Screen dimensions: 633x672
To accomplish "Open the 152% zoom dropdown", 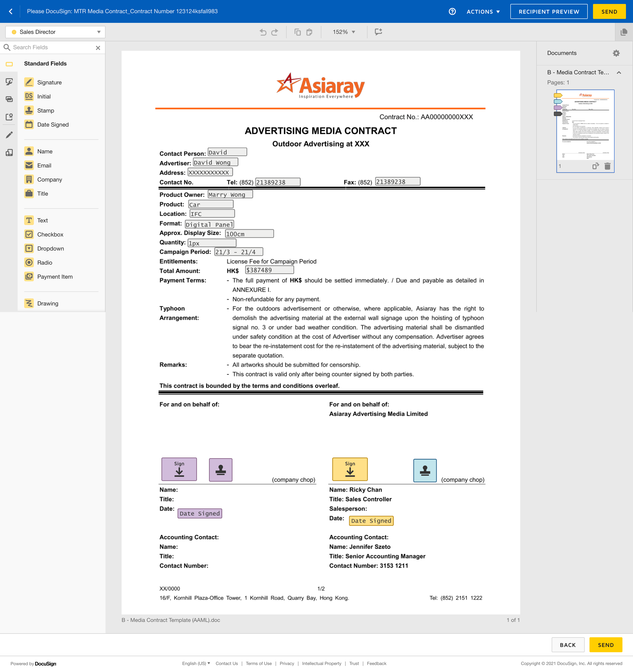I will click(x=344, y=32).
